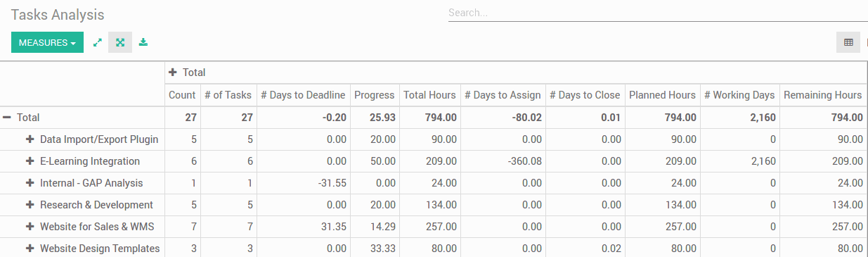Download the pivot table as spreadsheet

[x=143, y=42]
